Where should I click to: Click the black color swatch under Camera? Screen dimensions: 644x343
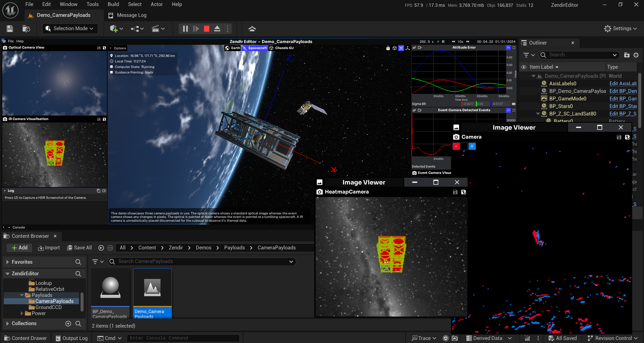(x=464, y=146)
